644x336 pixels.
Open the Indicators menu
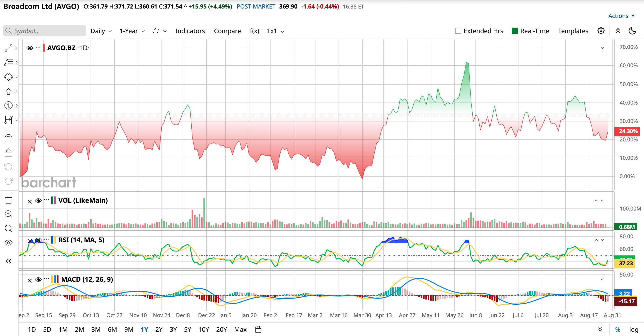190,31
